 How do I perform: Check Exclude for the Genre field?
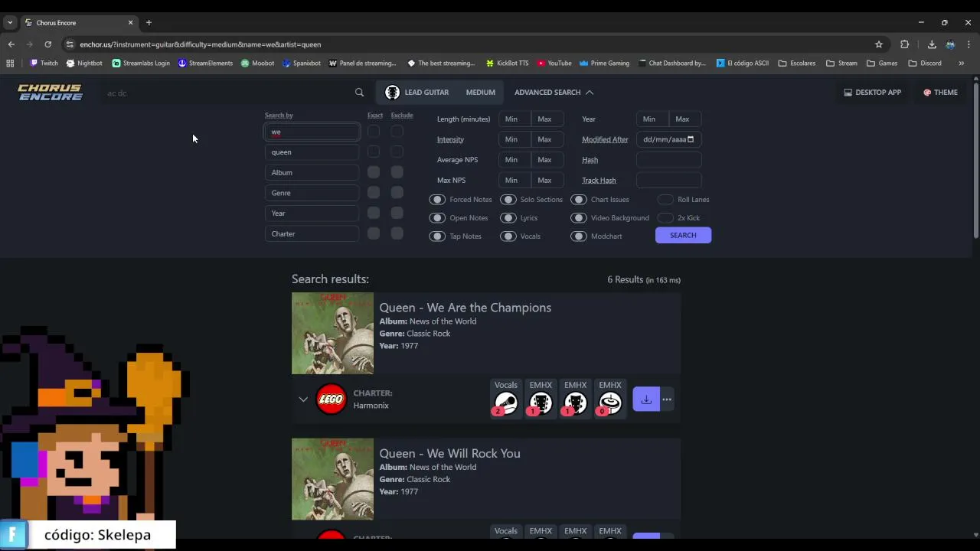click(x=397, y=193)
